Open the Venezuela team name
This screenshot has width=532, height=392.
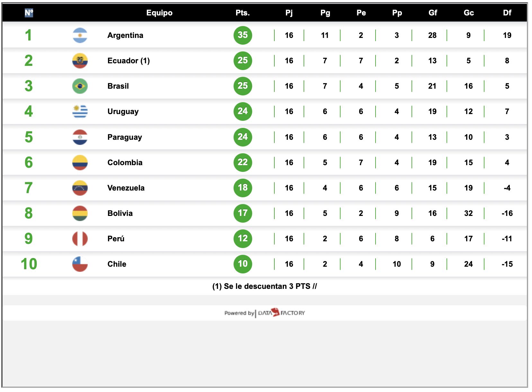tap(126, 188)
